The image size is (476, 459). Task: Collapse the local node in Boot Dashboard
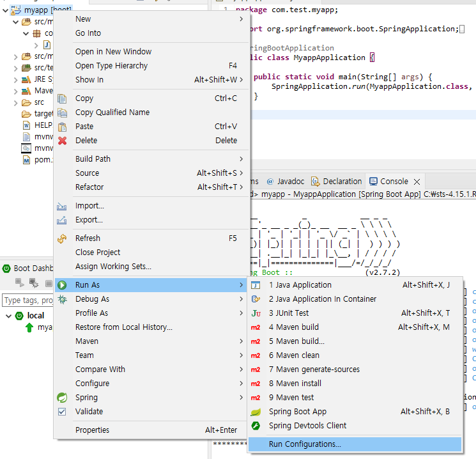(x=9, y=316)
